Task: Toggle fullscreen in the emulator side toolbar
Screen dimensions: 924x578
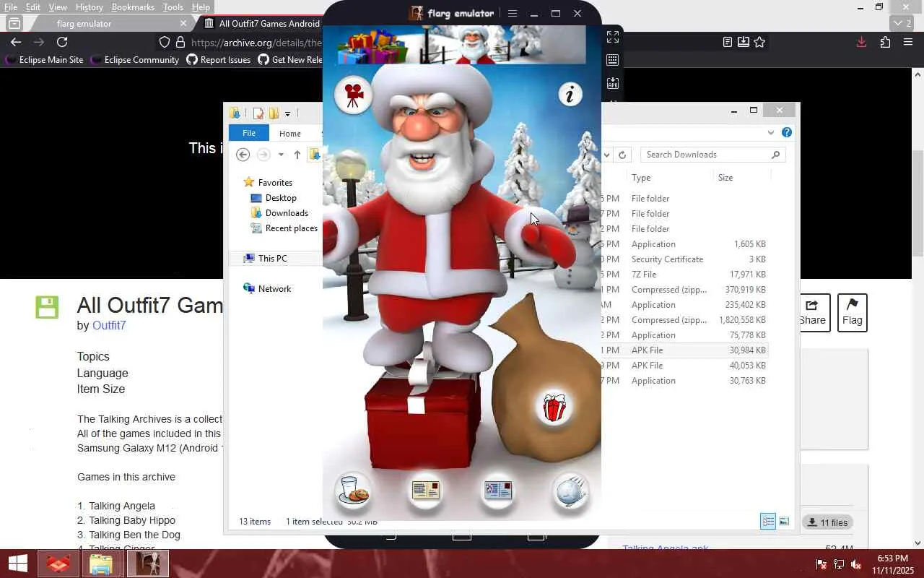Action: point(613,37)
